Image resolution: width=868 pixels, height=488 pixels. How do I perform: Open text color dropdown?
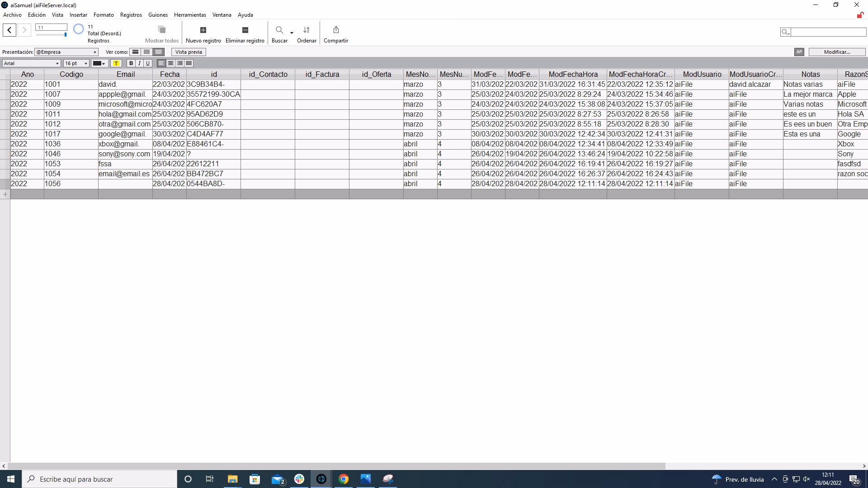(99, 63)
